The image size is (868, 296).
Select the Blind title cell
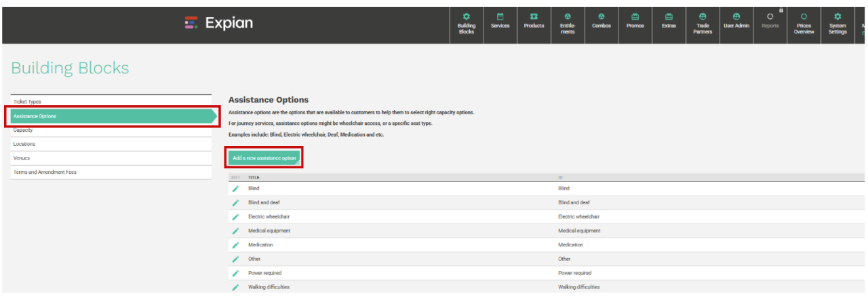tap(254, 188)
